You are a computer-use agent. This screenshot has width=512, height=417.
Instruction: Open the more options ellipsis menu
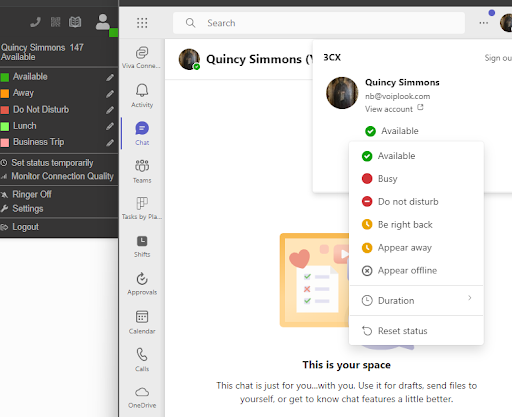484,23
